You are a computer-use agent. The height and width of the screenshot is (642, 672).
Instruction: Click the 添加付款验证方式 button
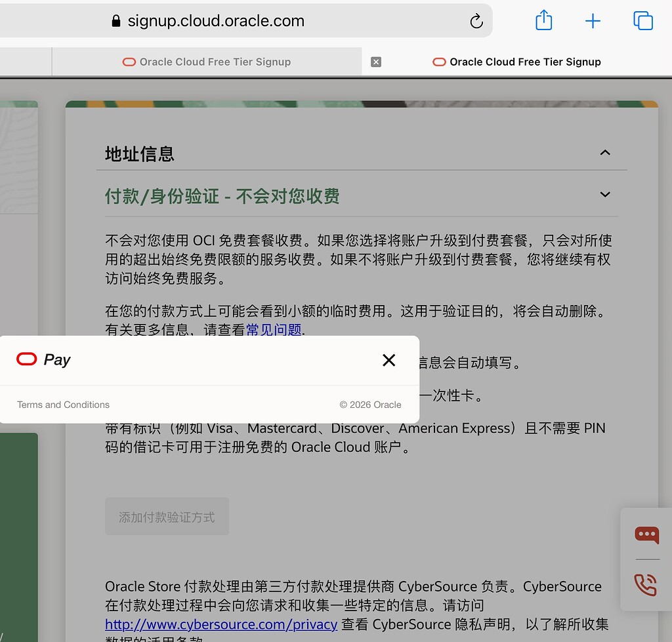click(167, 517)
